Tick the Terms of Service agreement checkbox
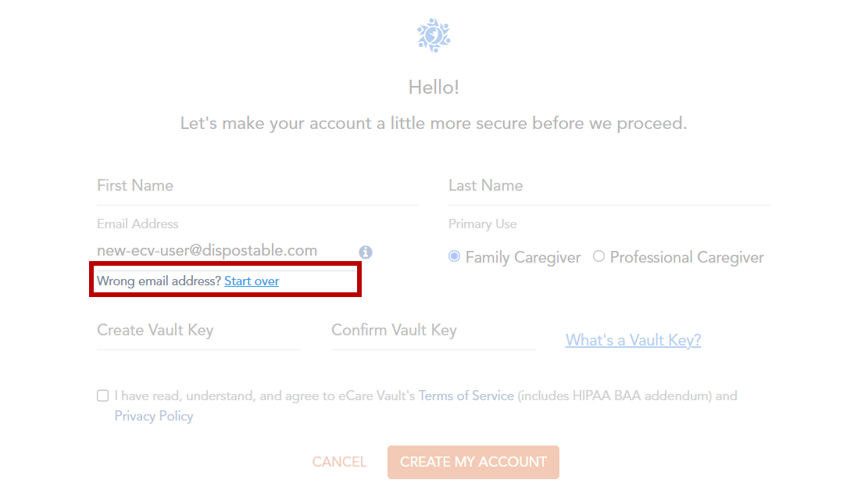 (x=102, y=396)
